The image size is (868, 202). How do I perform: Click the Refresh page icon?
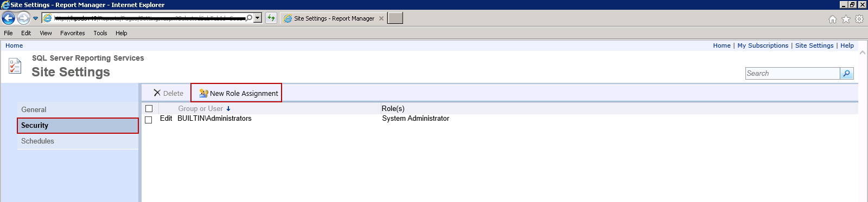click(x=271, y=18)
